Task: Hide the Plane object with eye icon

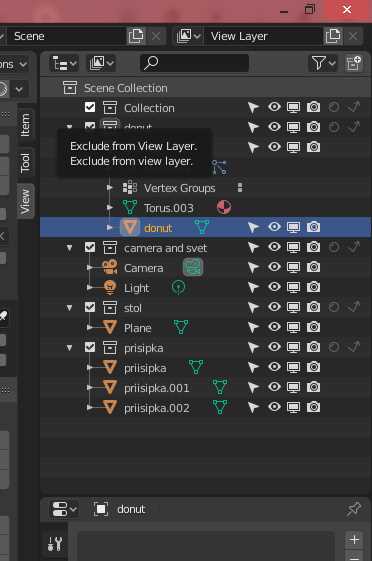Action: 274,327
